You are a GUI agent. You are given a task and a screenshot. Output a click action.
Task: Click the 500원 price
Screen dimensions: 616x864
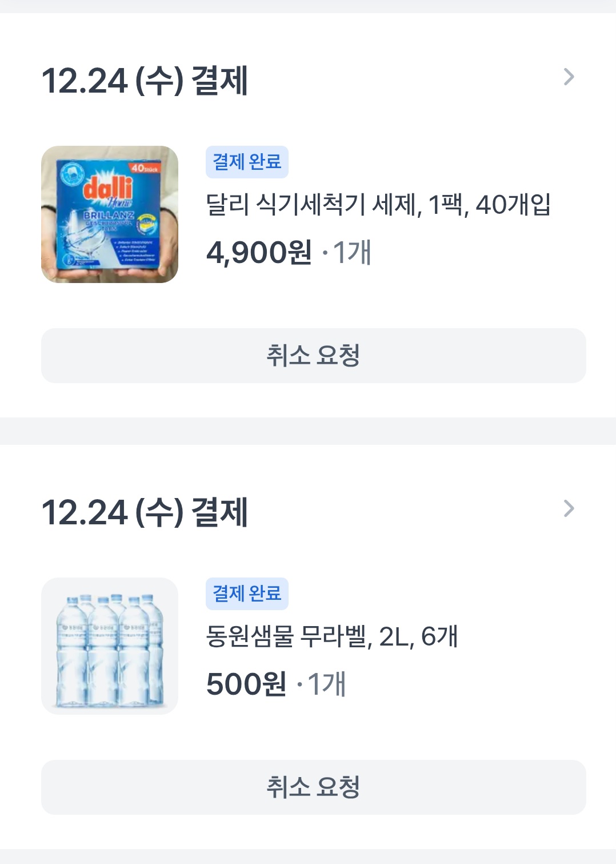246,684
